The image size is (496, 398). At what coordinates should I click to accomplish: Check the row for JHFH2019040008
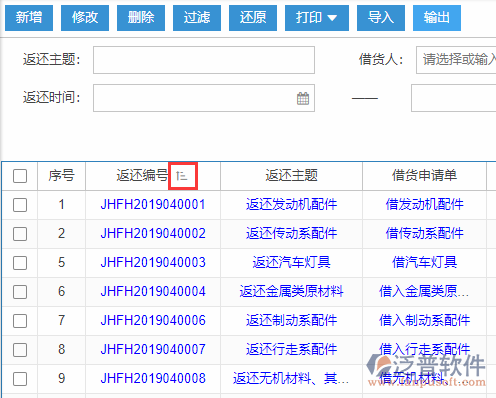[x=20, y=379]
